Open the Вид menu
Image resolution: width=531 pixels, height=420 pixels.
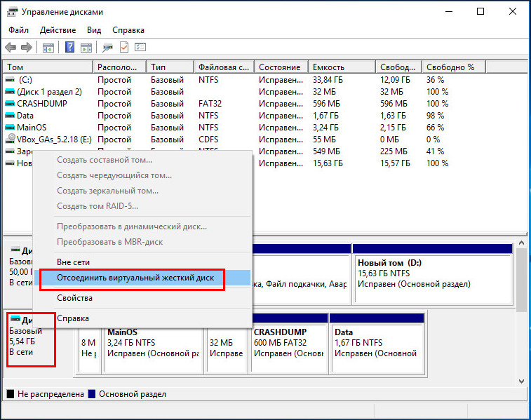(x=94, y=30)
